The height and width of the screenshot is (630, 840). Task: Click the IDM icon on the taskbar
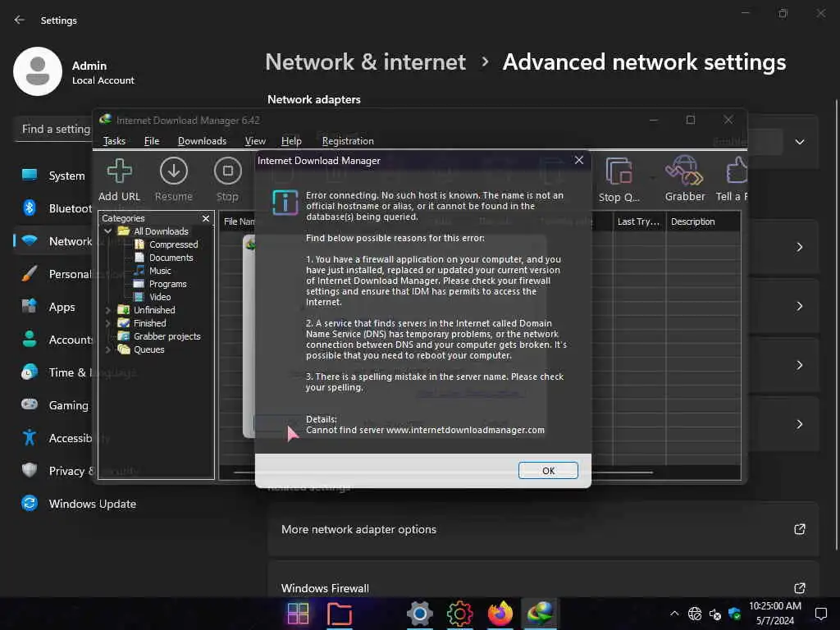540,614
